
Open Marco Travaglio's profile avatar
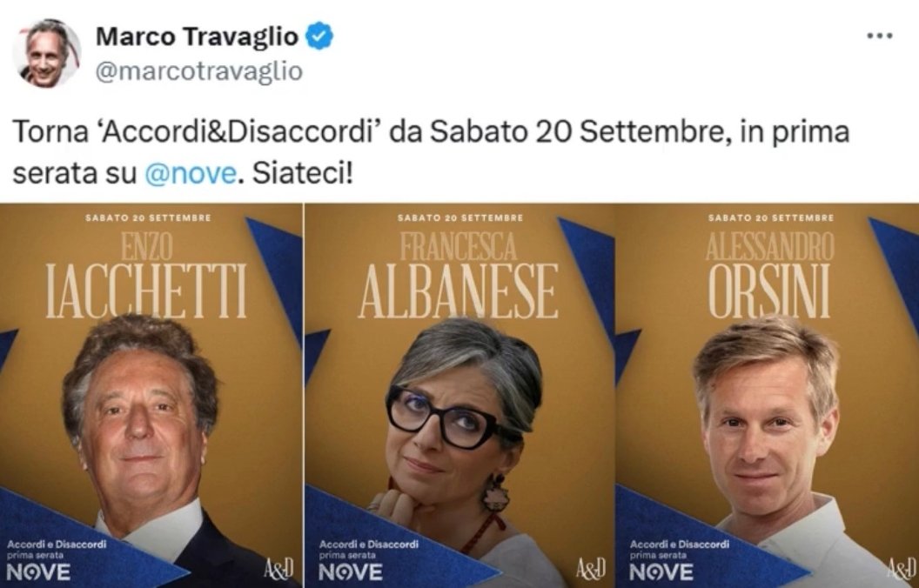click(46, 53)
